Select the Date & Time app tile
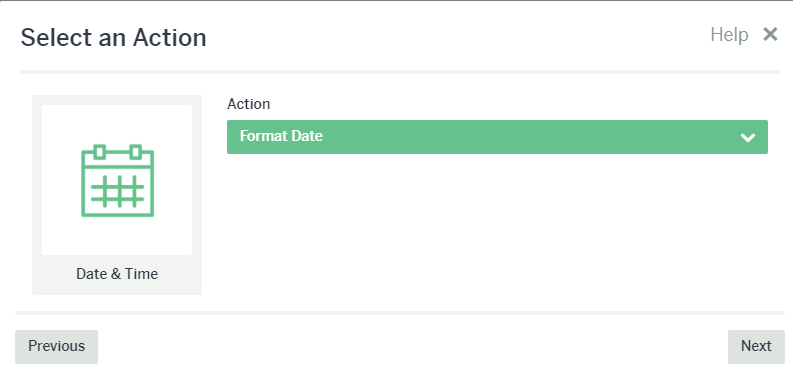The height and width of the screenshot is (376, 793). (117, 195)
